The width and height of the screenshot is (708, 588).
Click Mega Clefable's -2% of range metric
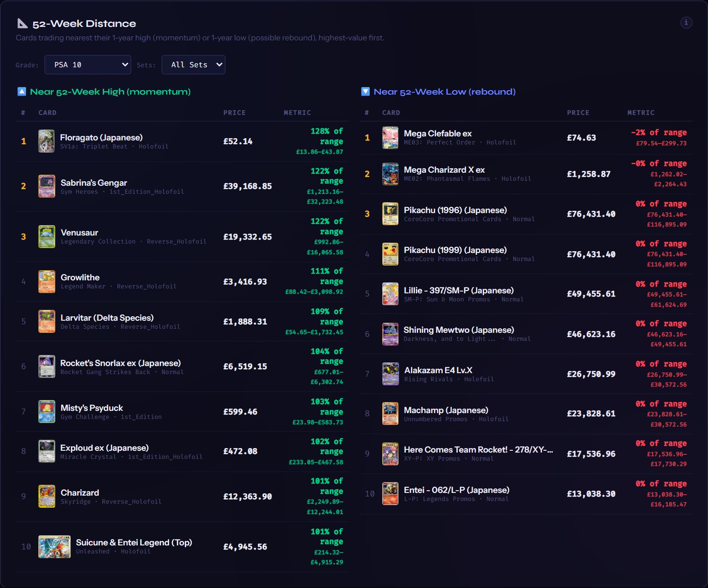(659, 133)
